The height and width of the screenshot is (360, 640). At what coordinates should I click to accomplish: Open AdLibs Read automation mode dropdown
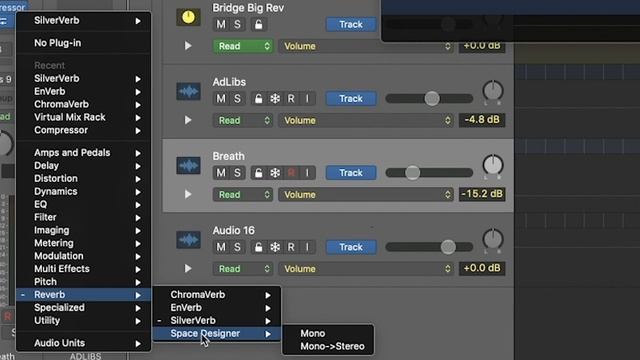pos(243,120)
